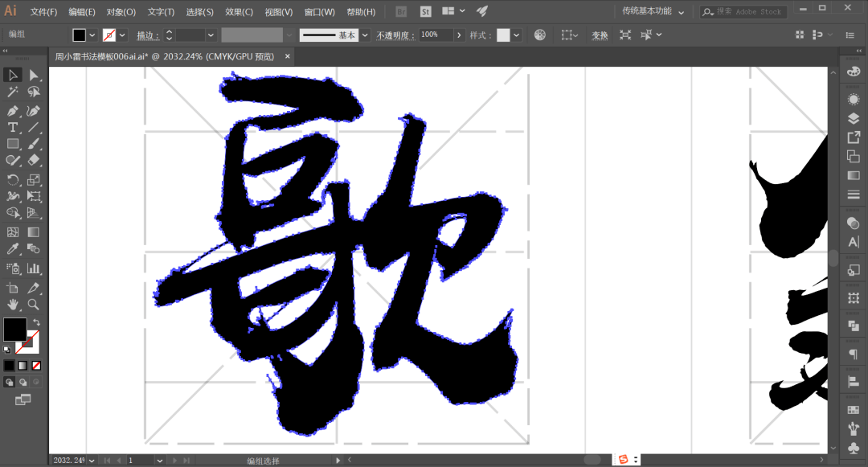Open the 效果(C) menu
The height and width of the screenshot is (467, 868).
[239, 12]
